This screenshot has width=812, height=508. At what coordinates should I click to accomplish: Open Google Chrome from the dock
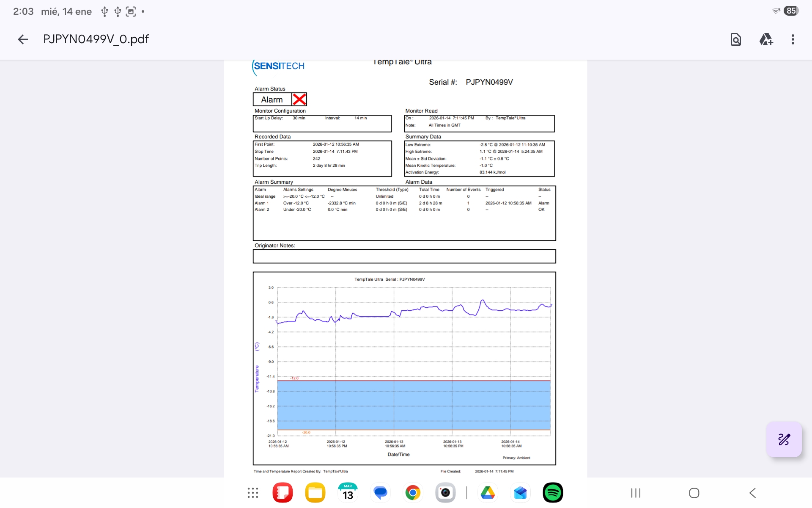pos(413,493)
